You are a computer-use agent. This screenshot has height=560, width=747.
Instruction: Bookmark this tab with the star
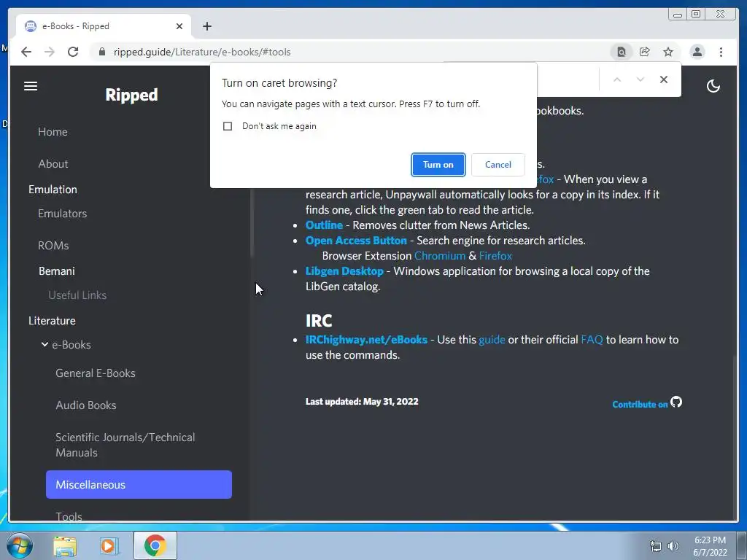click(668, 52)
